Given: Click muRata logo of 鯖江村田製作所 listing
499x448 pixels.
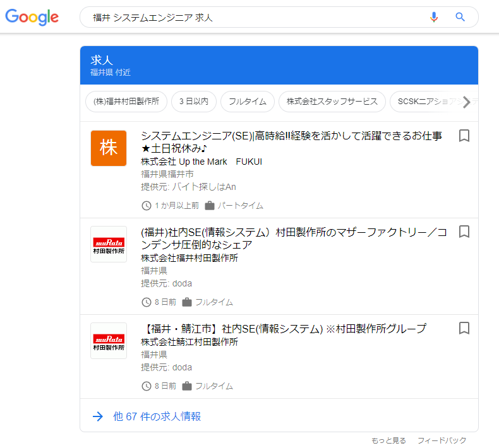Looking at the screenshot, I should [109, 341].
